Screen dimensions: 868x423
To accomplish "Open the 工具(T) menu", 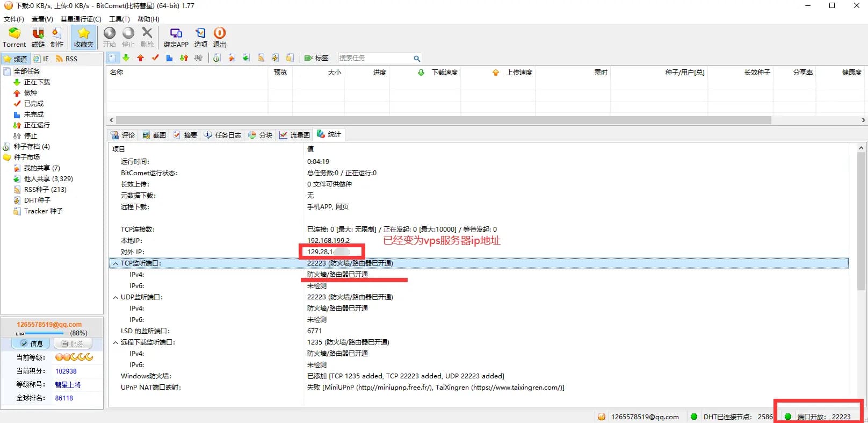I will 119,19.
